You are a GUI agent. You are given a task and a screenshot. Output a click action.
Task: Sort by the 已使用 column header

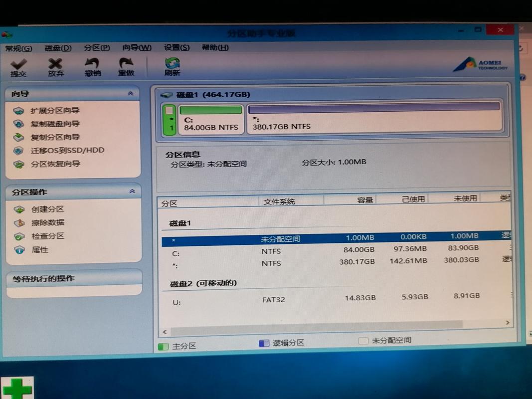[x=402, y=199]
